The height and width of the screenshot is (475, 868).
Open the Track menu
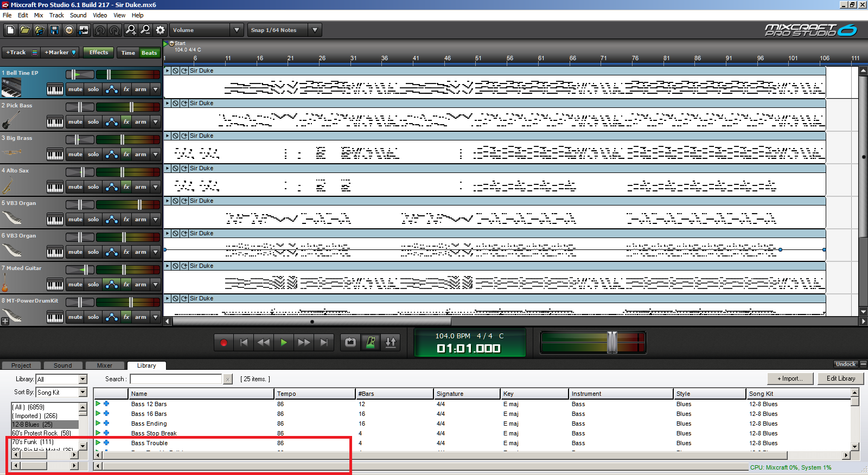(x=56, y=15)
